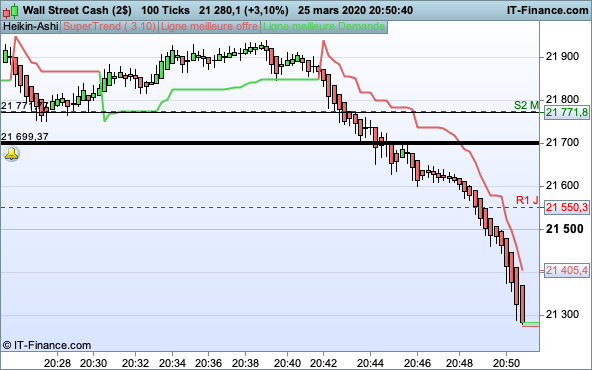Click the 21 300 price axis label
This screenshot has height=370, width=592.
click(562, 314)
